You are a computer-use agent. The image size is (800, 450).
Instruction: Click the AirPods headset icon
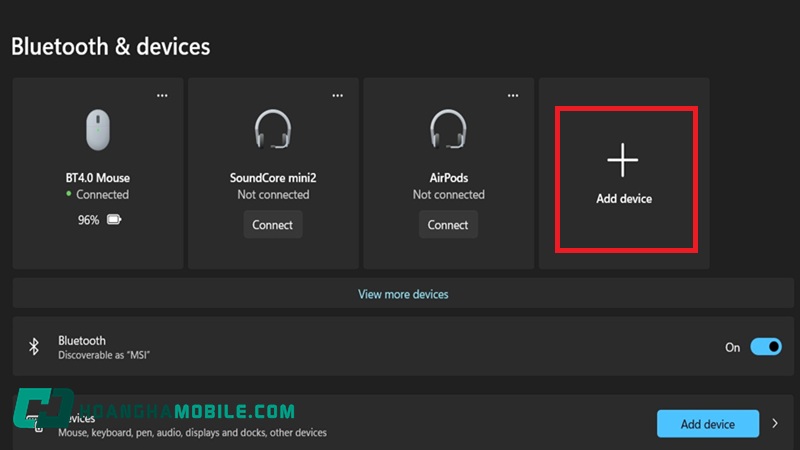click(448, 130)
